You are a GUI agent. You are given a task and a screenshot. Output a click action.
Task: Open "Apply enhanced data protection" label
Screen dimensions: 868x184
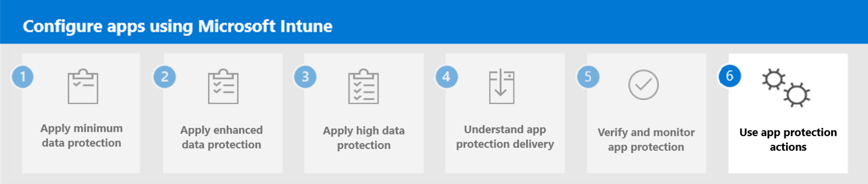tap(221, 137)
